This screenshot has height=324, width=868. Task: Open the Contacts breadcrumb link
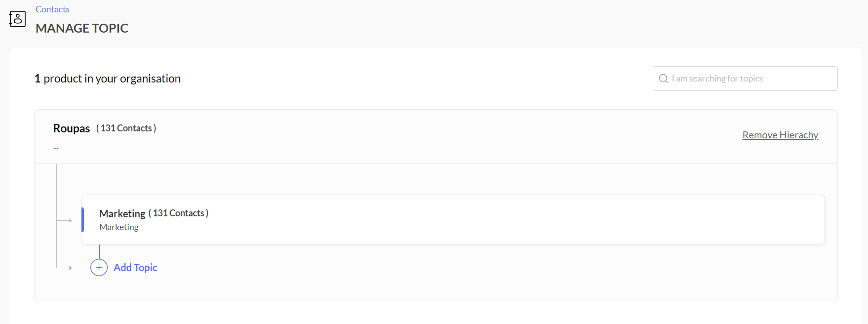tap(52, 9)
